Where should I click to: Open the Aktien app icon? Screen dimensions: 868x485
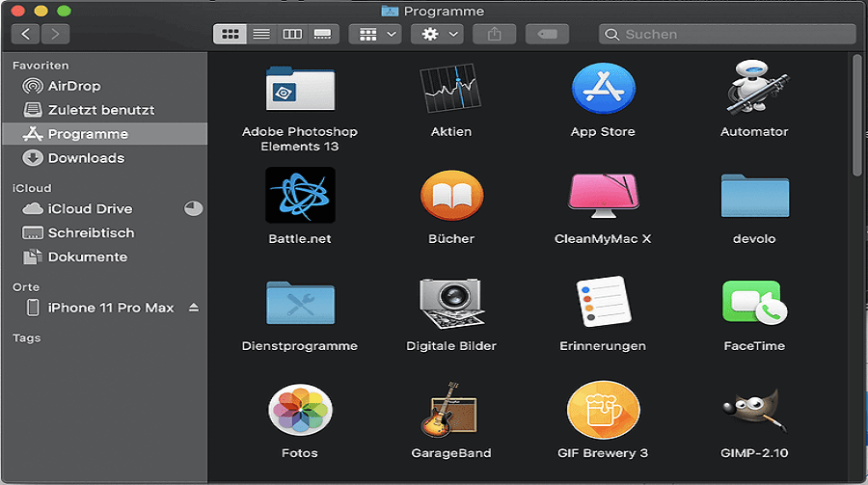450,88
